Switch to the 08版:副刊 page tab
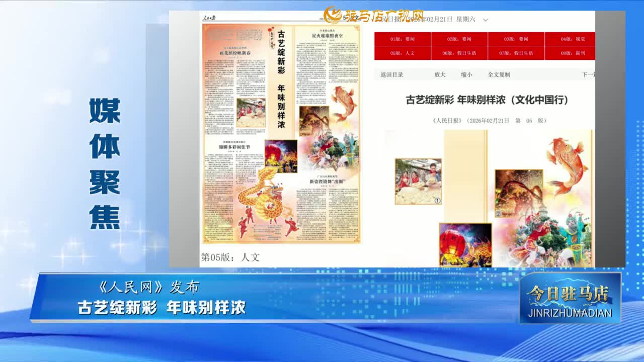The height and width of the screenshot is (362, 644). click(x=570, y=53)
